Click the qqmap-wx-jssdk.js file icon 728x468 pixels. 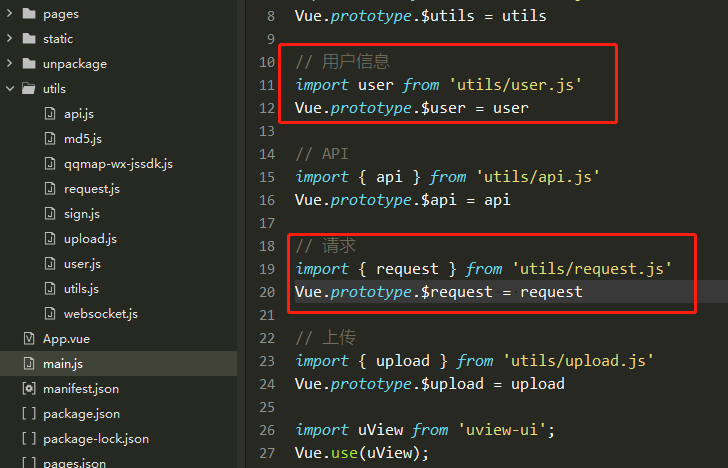tap(50, 163)
